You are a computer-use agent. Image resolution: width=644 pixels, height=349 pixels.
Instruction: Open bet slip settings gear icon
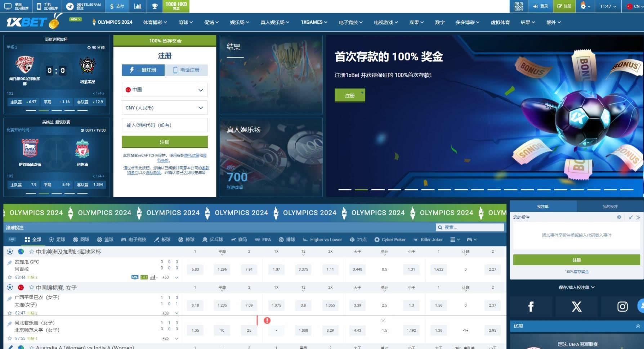(x=619, y=217)
